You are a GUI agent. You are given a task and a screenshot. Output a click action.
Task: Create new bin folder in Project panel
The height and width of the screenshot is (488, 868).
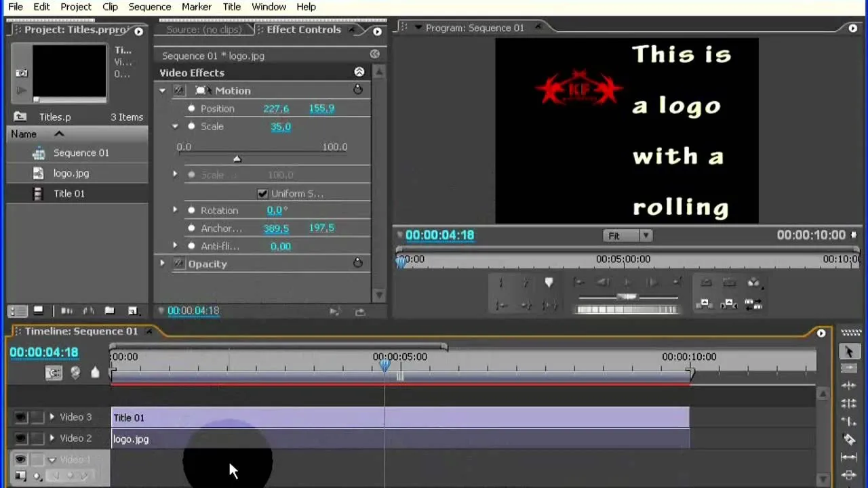(x=110, y=310)
